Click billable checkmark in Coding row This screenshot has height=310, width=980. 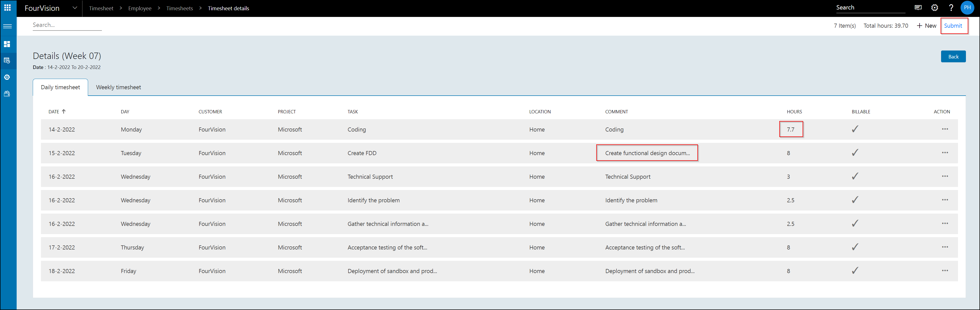855,129
